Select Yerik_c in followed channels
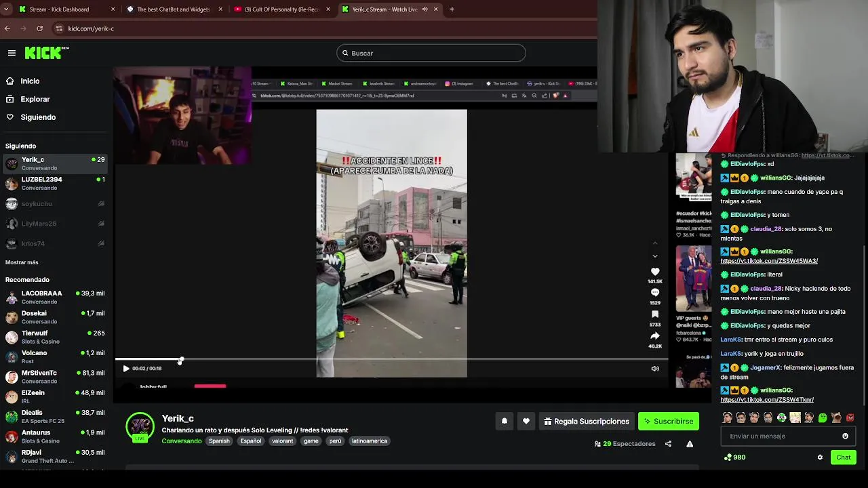Image resolution: width=868 pixels, height=488 pixels. (55, 163)
